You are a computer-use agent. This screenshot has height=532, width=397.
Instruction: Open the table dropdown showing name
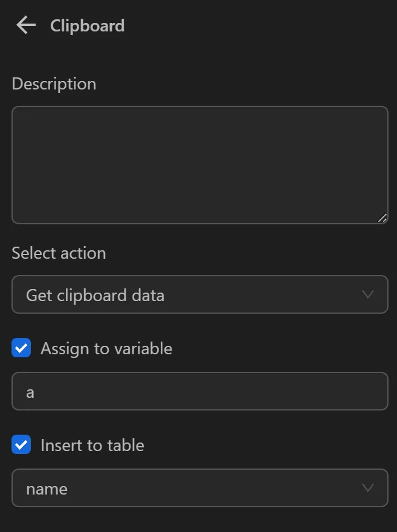199,488
